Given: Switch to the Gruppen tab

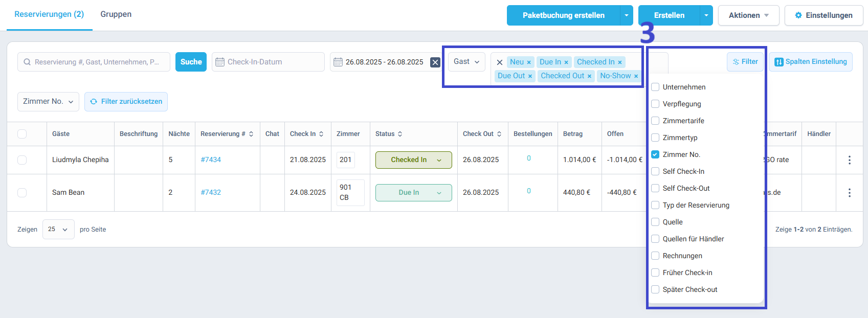Looking at the screenshot, I should pyautogui.click(x=116, y=14).
